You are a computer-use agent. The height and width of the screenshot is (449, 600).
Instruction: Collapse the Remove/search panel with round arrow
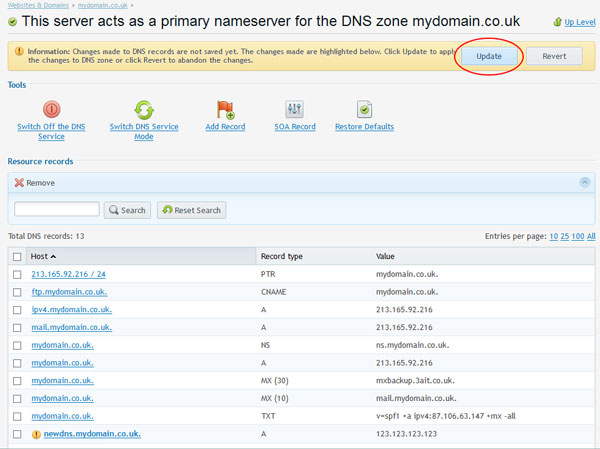coord(585,182)
